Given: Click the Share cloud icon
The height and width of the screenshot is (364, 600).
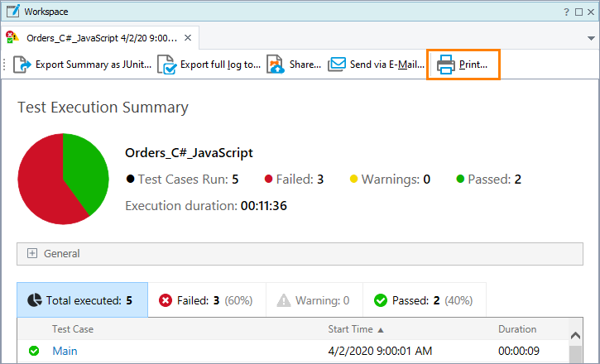Looking at the screenshot, I should click(276, 65).
